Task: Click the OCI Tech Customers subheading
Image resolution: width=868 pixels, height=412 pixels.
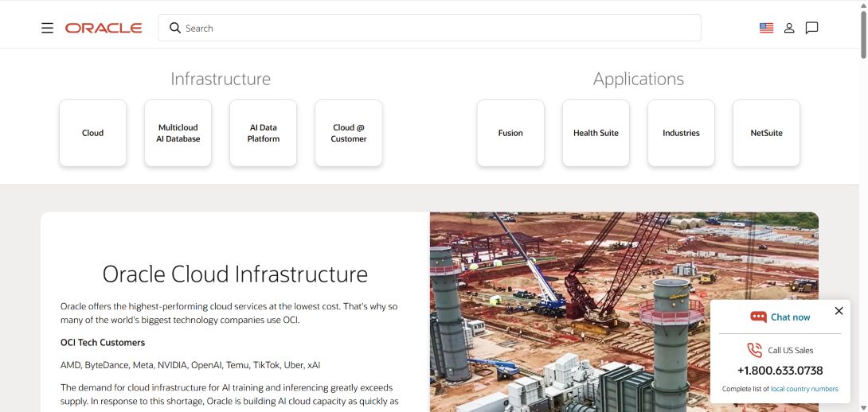Action: (x=103, y=342)
